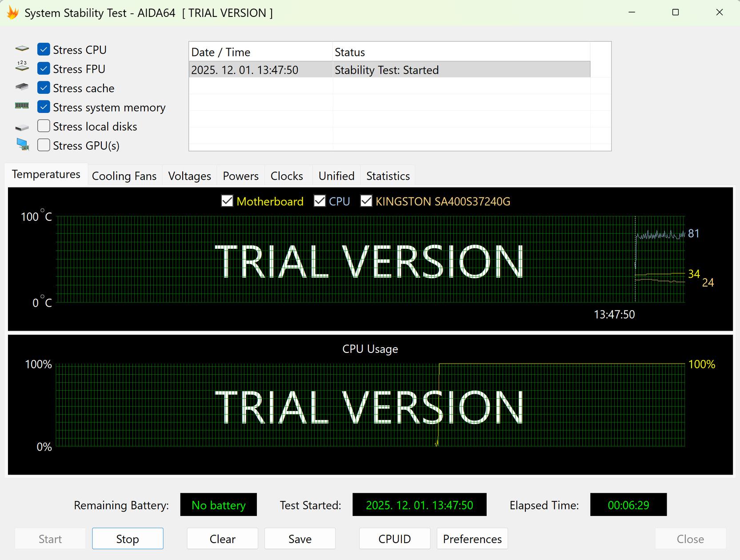Click the GPU monitor icon
This screenshot has height=560, width=740.
(x=23, y=144)
